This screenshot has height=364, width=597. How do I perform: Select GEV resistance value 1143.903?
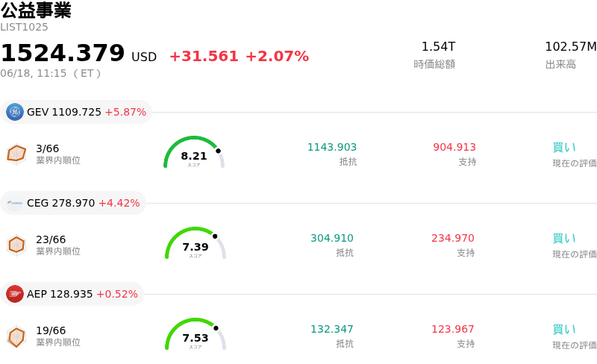(332, 147)
